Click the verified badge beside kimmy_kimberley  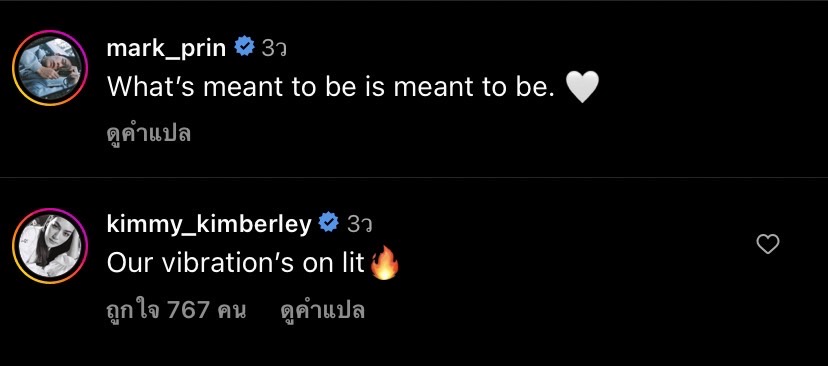(329, 223)
